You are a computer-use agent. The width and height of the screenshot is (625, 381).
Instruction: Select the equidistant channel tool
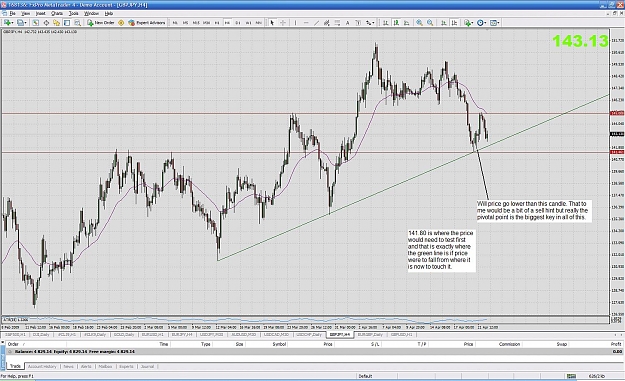tap(326, 23)
